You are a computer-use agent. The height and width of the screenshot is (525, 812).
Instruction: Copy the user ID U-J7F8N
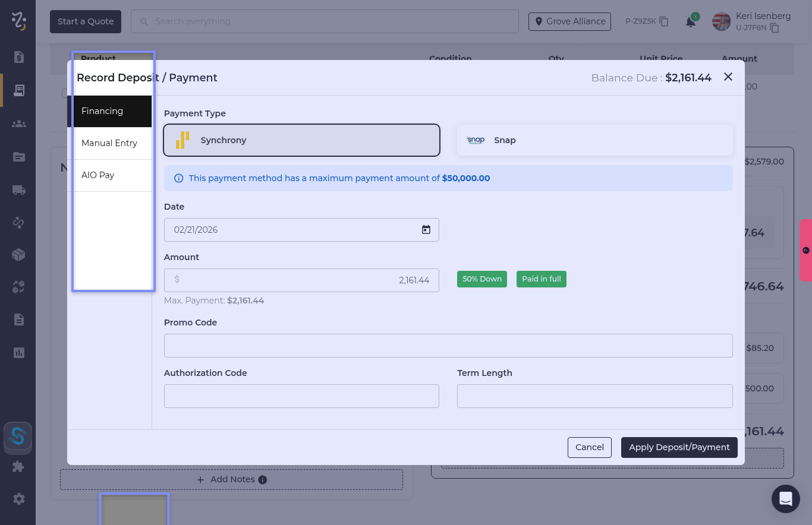click(774, 28)
